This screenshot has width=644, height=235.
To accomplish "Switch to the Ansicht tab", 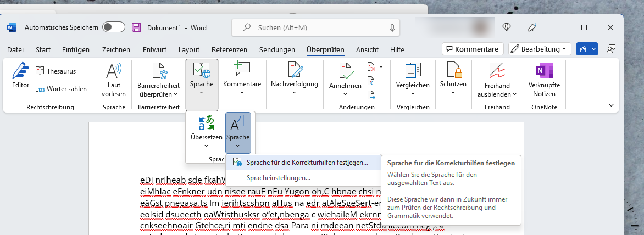I will 367,49.
